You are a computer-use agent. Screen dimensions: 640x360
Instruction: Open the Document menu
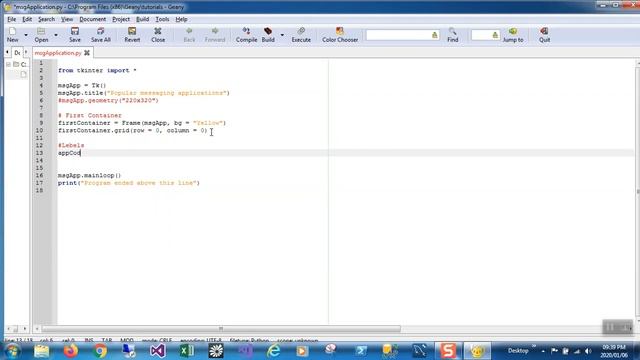tap(92, 19)
